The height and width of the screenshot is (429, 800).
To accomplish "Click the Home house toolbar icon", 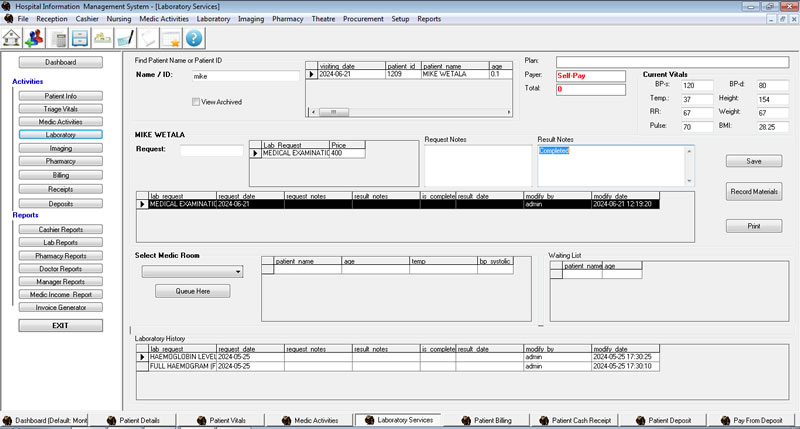I will click(x=13, y=38).
